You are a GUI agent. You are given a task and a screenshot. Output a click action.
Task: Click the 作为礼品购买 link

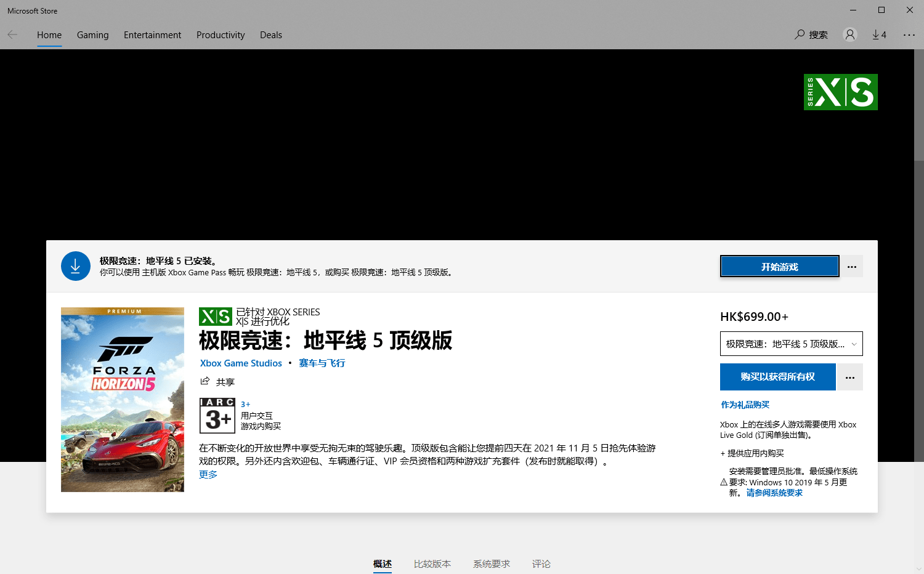pyautogui.click(x=745, y=405)
